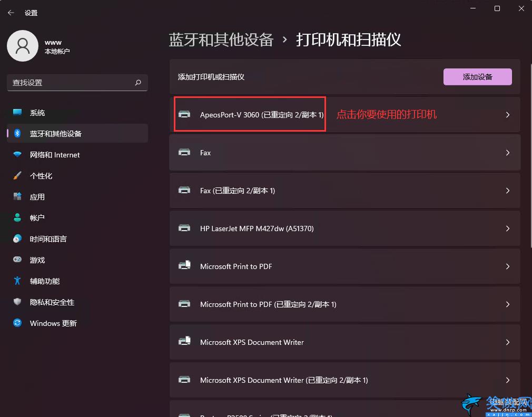Open 帐户 settings category

[x=77, y=217]
